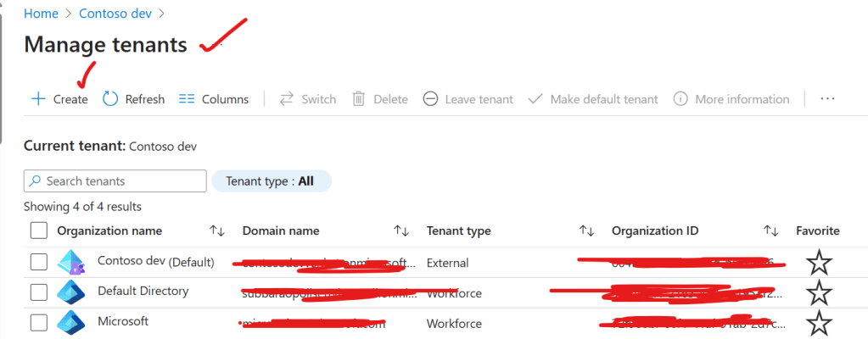868x339 pixels.
Task: Click the Switch tenant toolbar icon
Action: tap(287, 99)
